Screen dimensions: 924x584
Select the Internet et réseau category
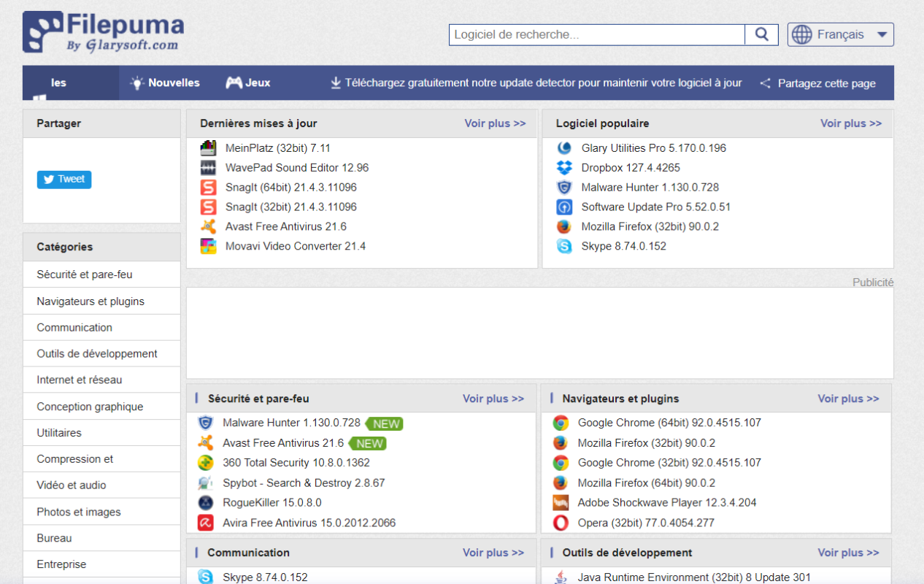point(101,380)
